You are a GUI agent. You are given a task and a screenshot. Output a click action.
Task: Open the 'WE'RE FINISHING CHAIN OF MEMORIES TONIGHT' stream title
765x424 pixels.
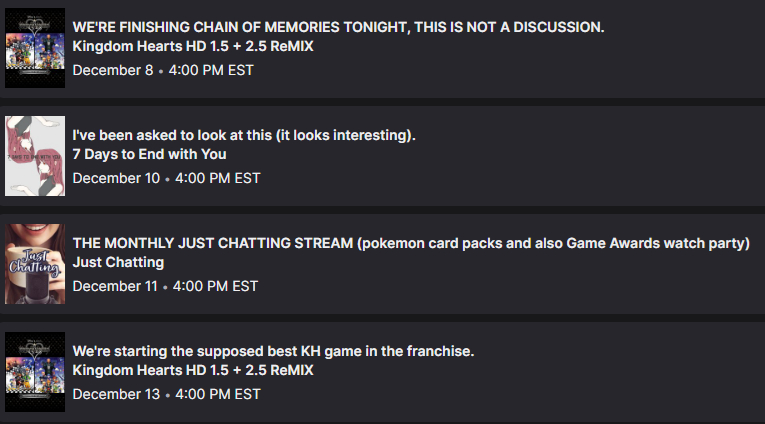338,26
